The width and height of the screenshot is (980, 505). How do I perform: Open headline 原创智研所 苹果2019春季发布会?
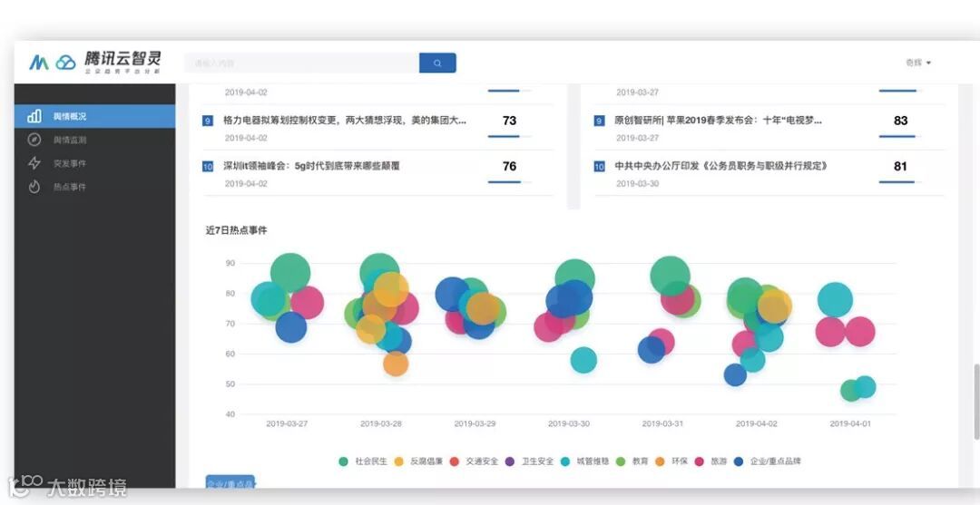(718, 121)
